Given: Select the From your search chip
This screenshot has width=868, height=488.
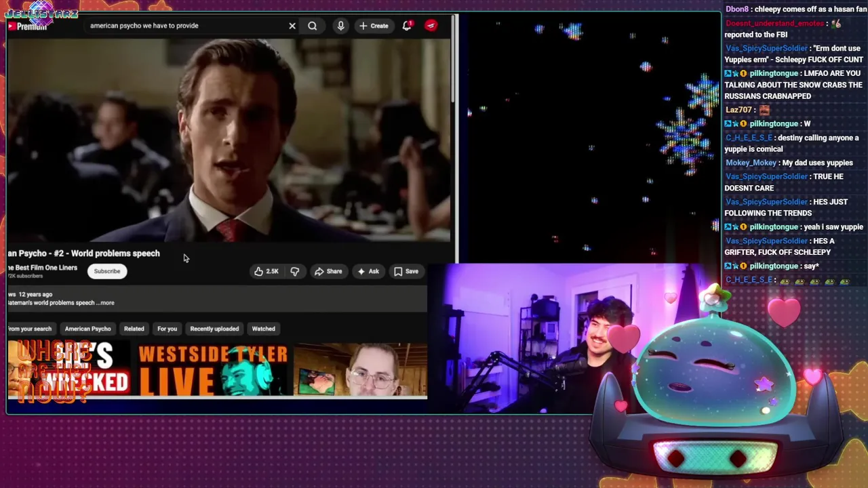Looking at the screenshot, I should [30, 329].
